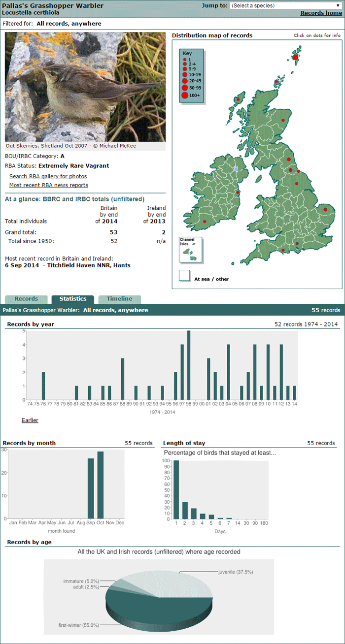Click the October bar in the Records by month chart
Image resolution: width=345 pixels, height=644 pixels.
101,485
